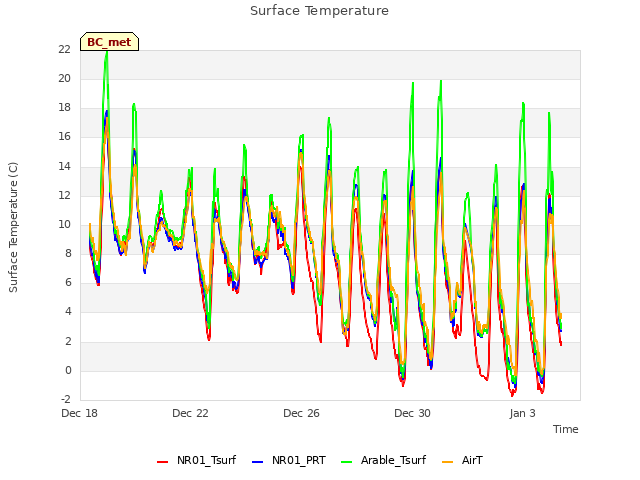Click the green Arable_Tsurf legend color marker
Viewport: 640px width, 480px height.
coord(347,462)
